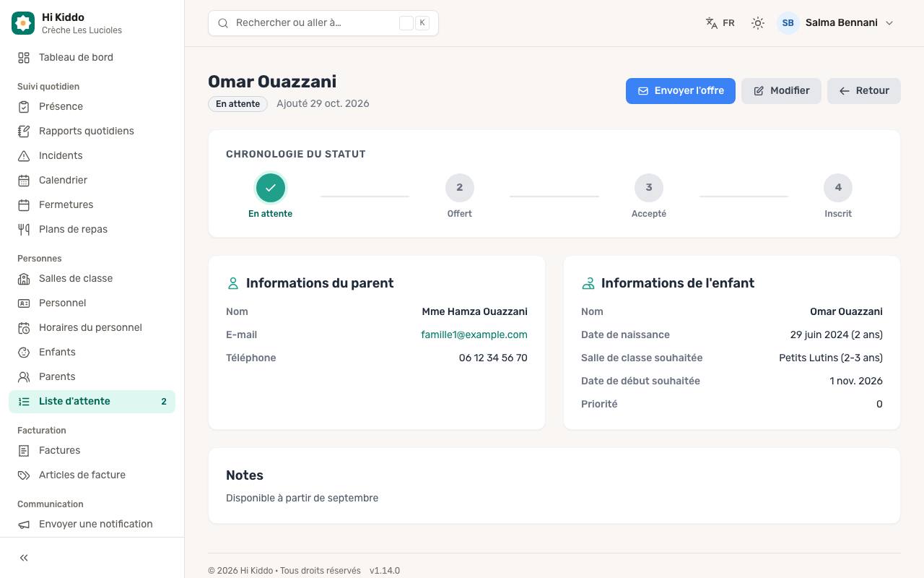Open the famille1@example.com email link
The image size is (924, 578).
[x=474, y=335]
